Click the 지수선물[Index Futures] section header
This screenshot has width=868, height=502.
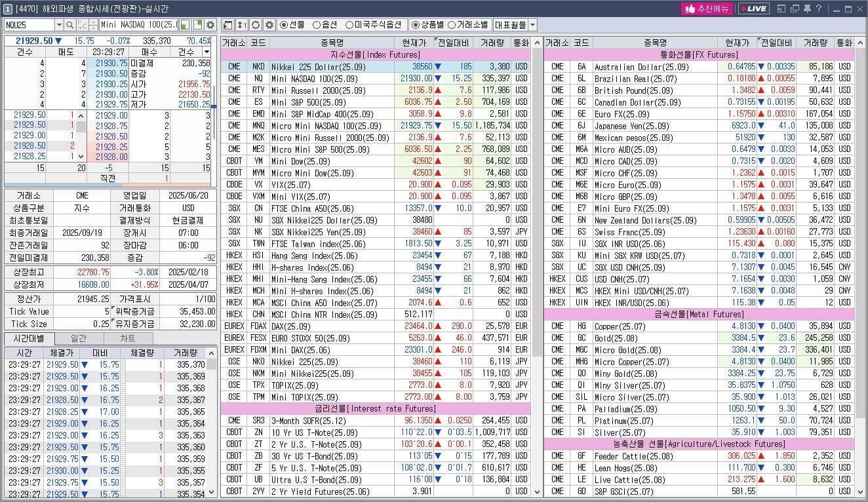coord(376,54)
